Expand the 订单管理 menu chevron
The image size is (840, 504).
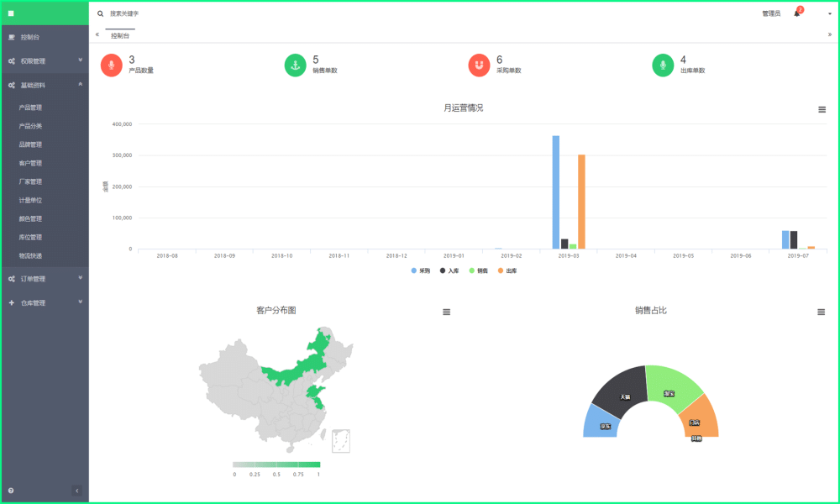tap(81, 278)
